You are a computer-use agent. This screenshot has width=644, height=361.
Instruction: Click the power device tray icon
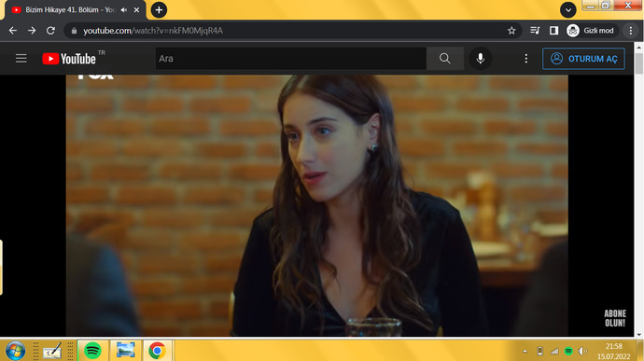coord(540,351)
